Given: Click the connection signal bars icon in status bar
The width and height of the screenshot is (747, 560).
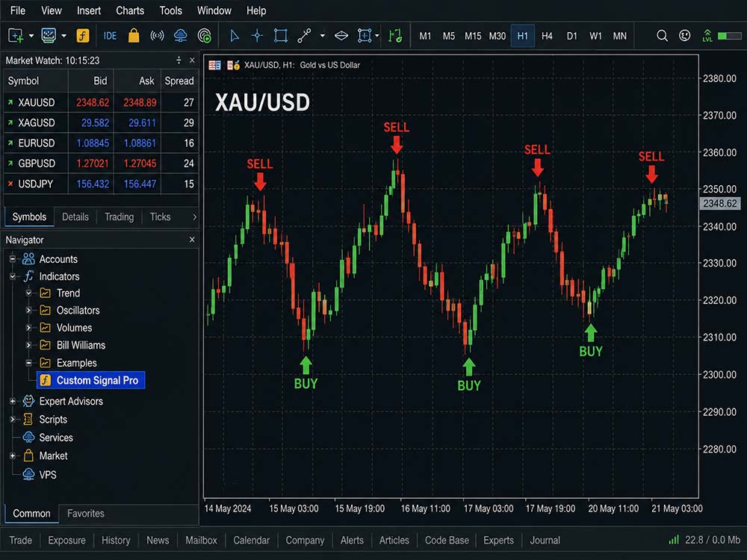Looking at the screenshot, I should [x=674, y=540].
